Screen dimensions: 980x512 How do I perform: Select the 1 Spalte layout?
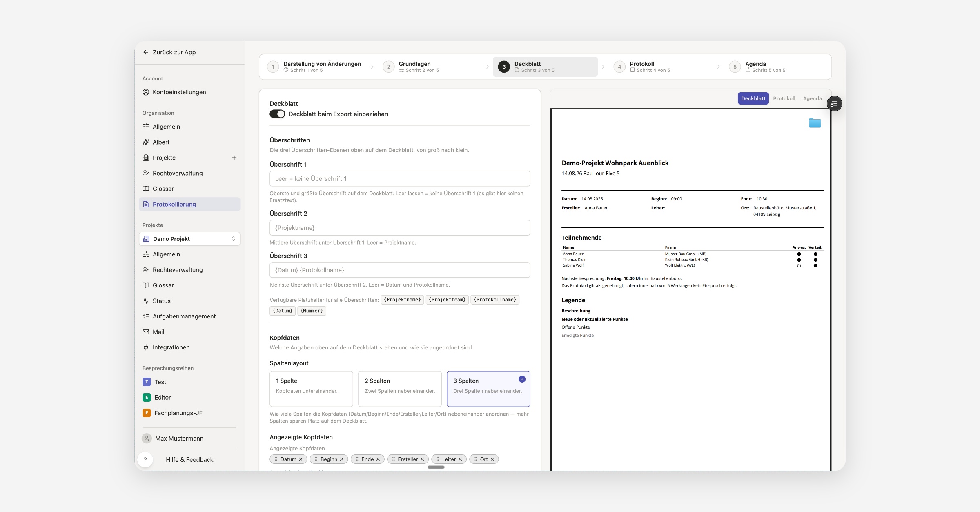(311, 389)
